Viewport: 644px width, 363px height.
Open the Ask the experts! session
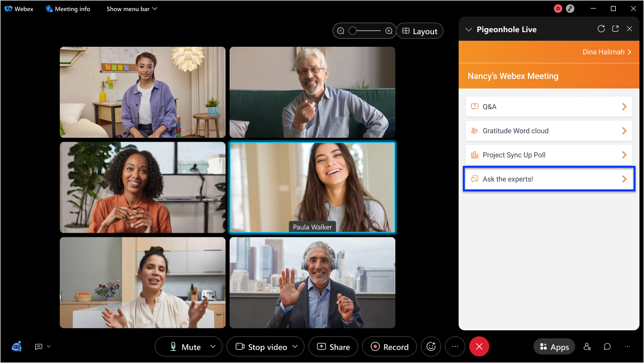tap(549, 179)
